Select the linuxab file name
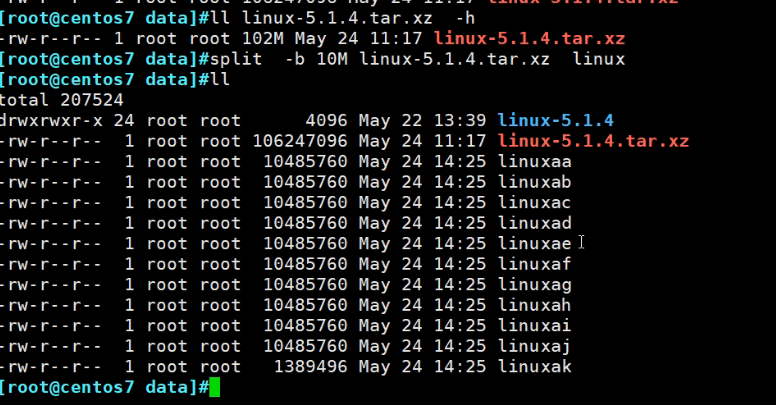776x405 pixels. 534,182
